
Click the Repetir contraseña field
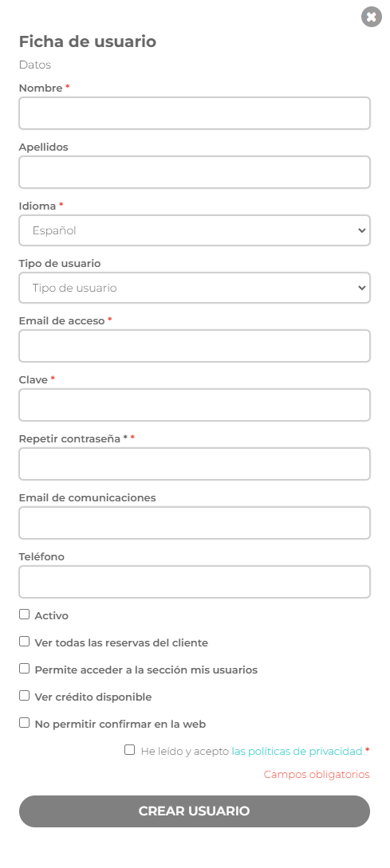pyautogui.click(x=195, y=464)
